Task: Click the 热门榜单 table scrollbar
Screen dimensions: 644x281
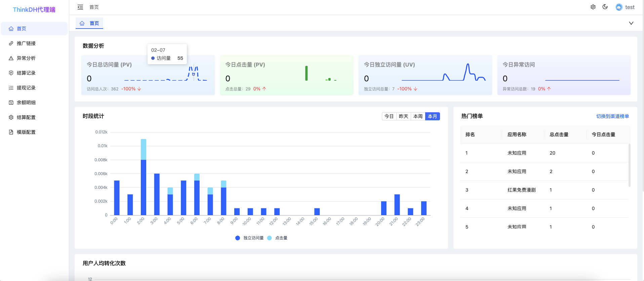Action: [x=629, y=165]
